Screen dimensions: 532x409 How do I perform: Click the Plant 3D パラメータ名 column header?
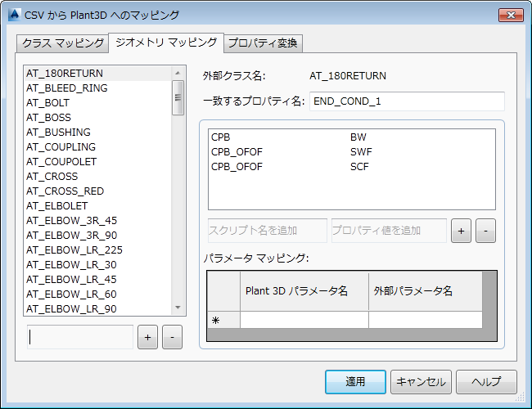[304, 291]
